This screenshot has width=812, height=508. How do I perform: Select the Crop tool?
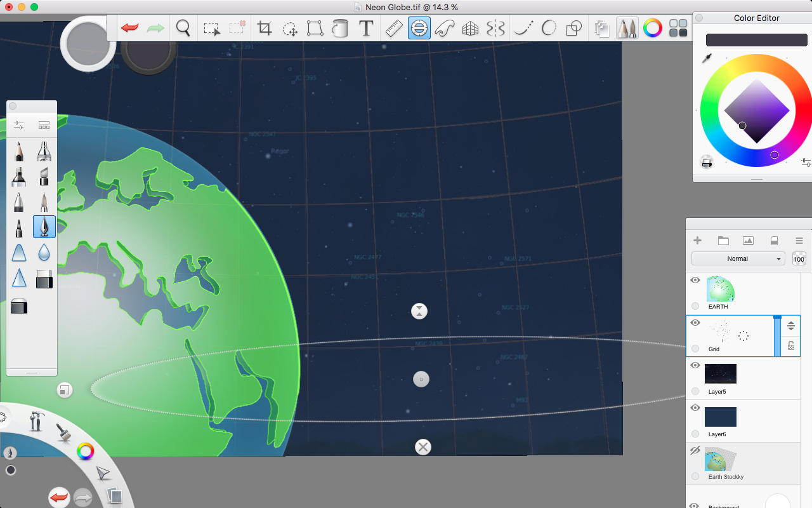[x=265, y=29]
